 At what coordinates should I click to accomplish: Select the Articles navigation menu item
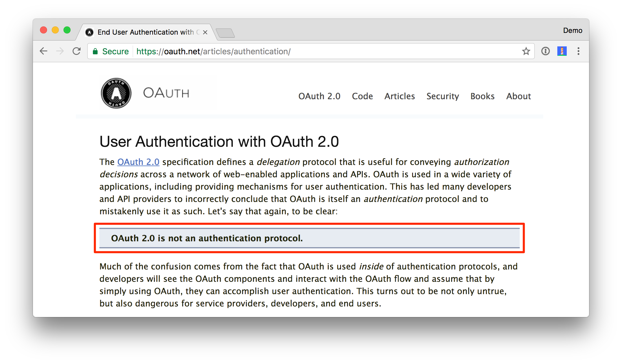coord(399,96)
